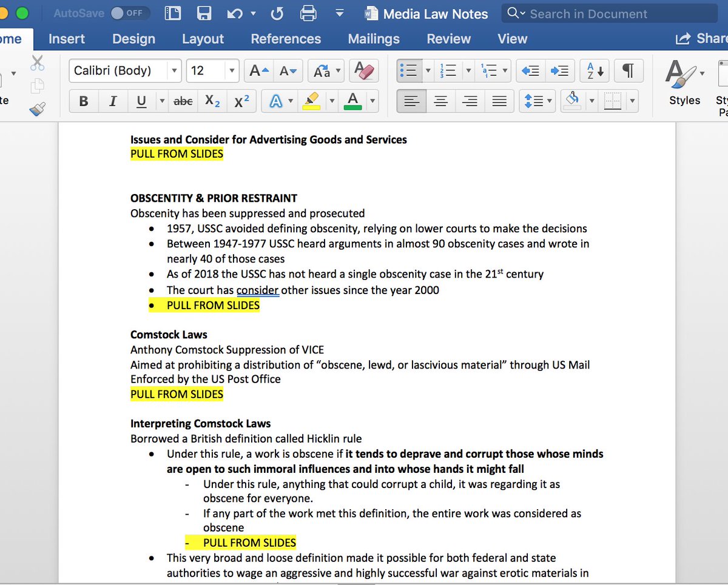Viewport: 728px width, 585px height.
Task: Open the customize Quick Access Toolbar menu
Action: point(340,13)
